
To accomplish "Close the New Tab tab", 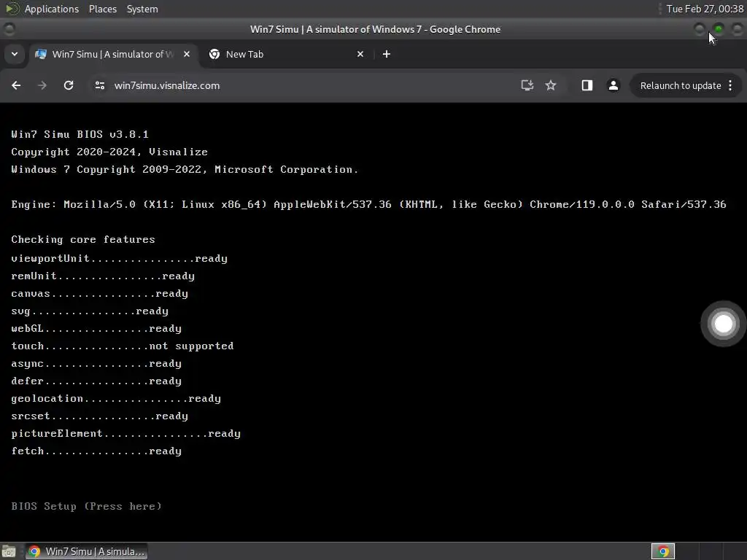I will (360, 54).
